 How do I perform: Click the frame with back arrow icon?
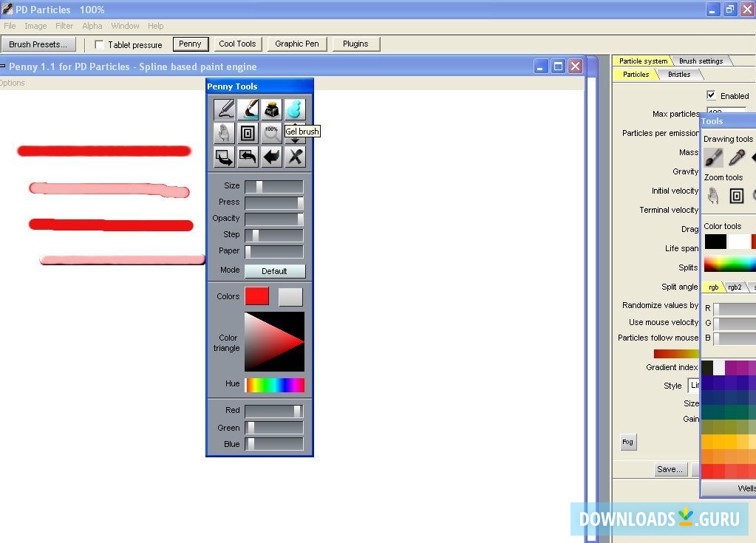(248, 157)
